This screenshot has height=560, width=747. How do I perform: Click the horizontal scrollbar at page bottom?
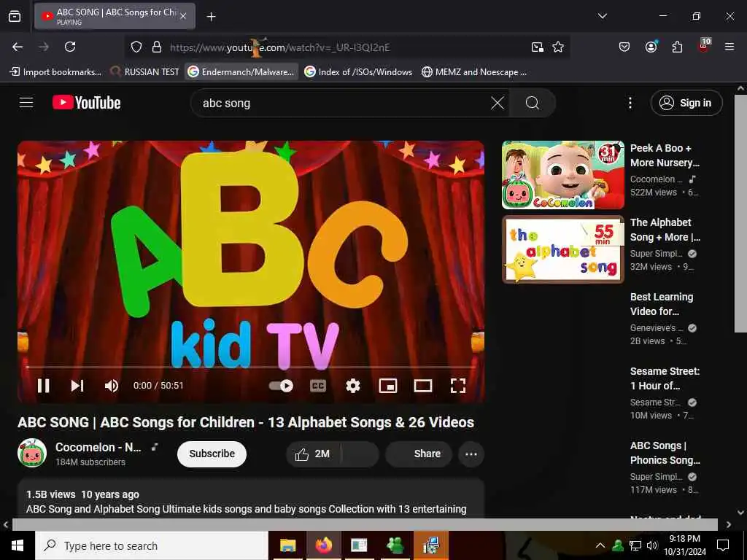point(365,524)
